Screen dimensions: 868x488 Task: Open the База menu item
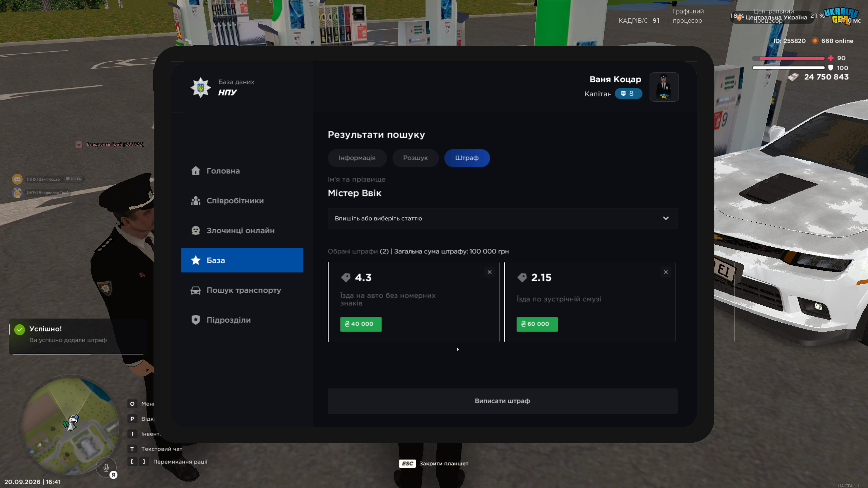click(242, 260)
